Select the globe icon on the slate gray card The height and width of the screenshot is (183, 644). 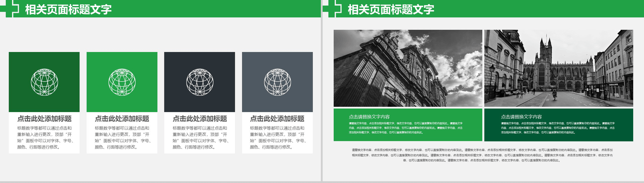tap(277, 82)
